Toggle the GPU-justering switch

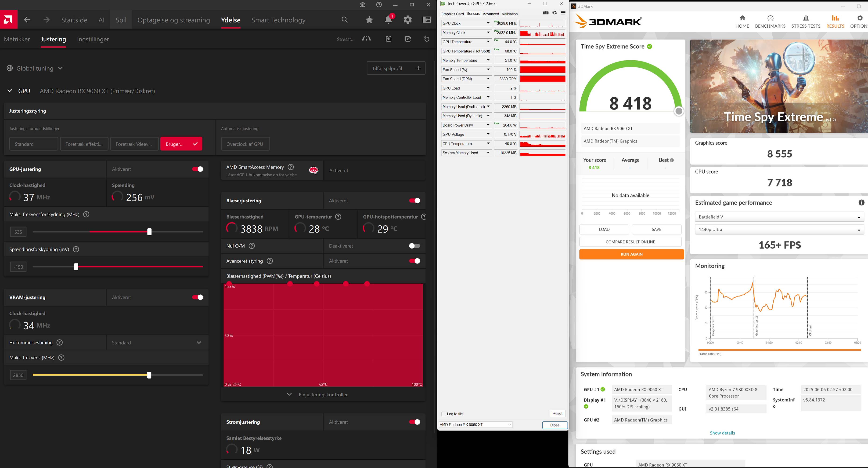coord(198,169)
